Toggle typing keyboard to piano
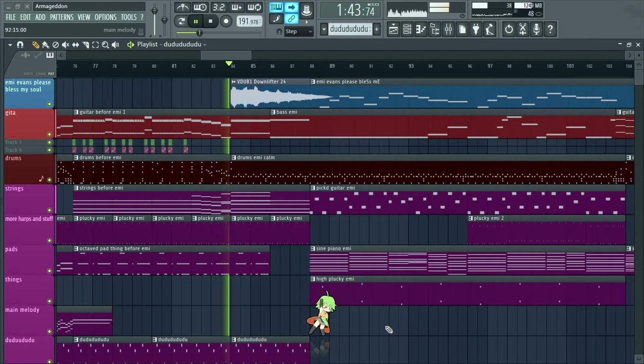Viewport: 644px width, 364px height. click(x=276, y=8)
